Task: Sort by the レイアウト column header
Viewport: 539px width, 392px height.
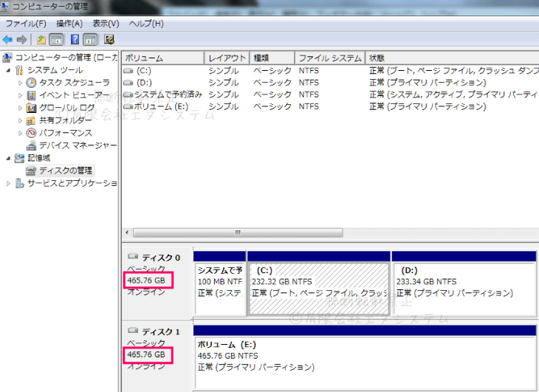Action: click(227, 58)
